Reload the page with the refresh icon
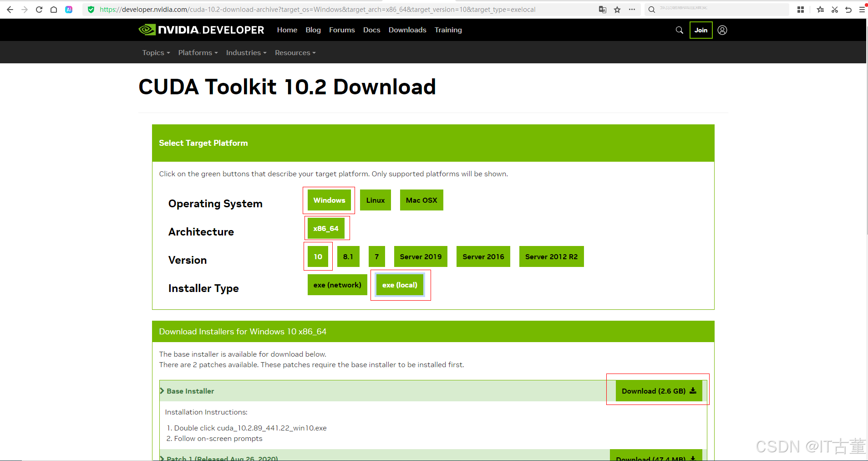 [39, 10]
